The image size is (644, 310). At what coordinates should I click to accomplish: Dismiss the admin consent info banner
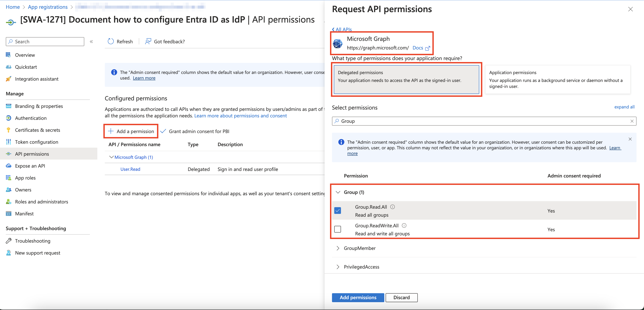pos(630,139)
